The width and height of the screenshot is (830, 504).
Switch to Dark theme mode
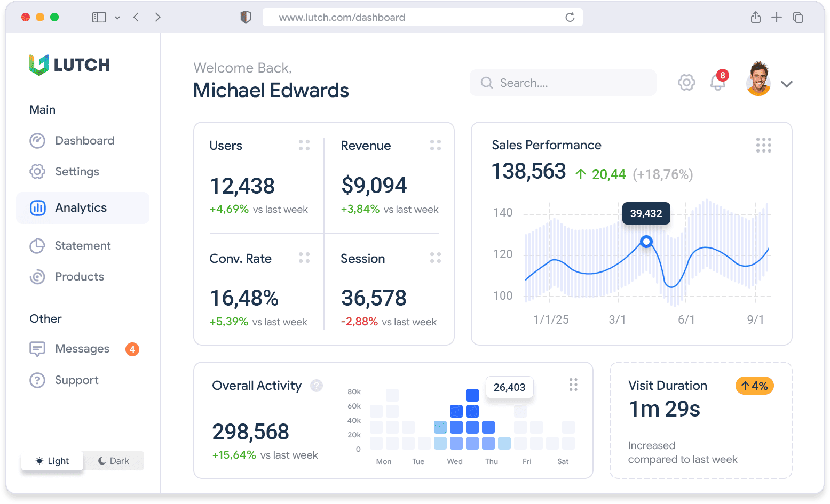pyautogui.click(x=114, y=461)
